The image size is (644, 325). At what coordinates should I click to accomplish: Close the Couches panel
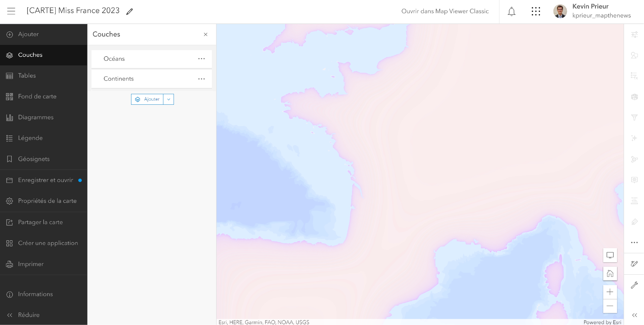(206, 34)
